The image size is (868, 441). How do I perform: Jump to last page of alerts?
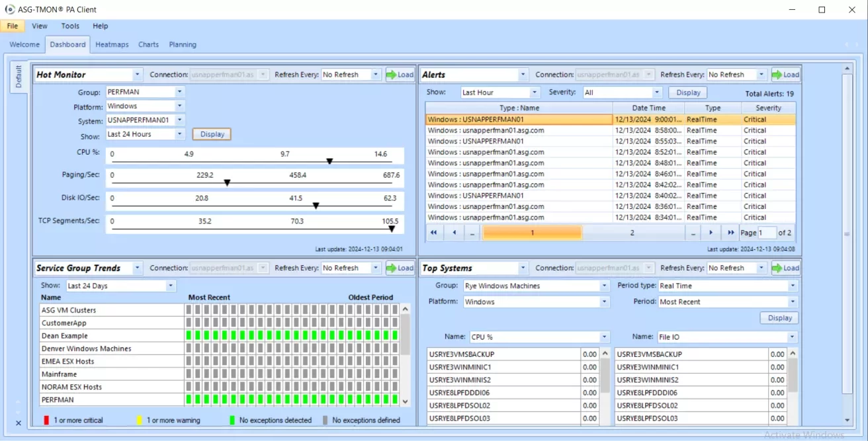coord(730,233)
